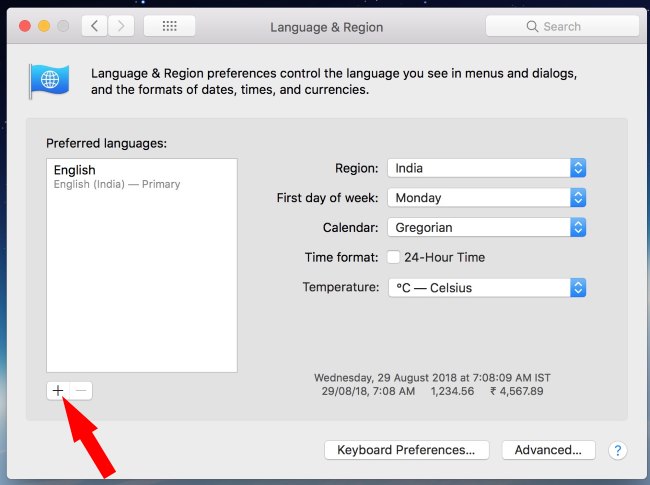
Task: Go back using the left arrow
Action: pos(95,26)
